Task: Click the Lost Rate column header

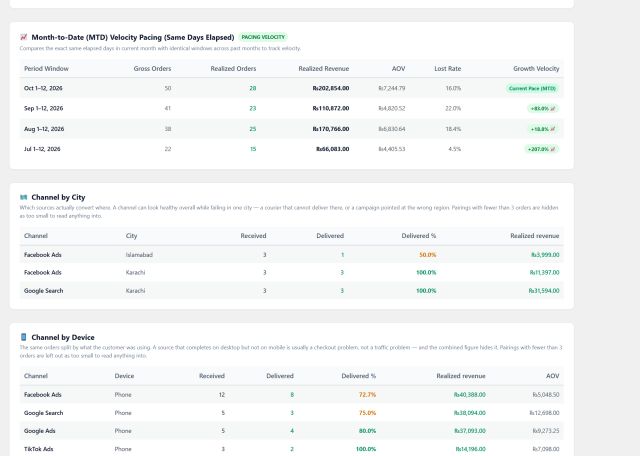Action: pyautogui.click(x=447, y=69)
